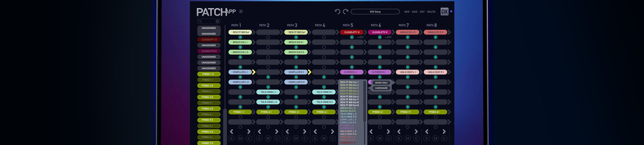The height and width of the screenshot is (145, 644).
Task: Click Path 1 S (solo) circle
Action: click(231, 138)
